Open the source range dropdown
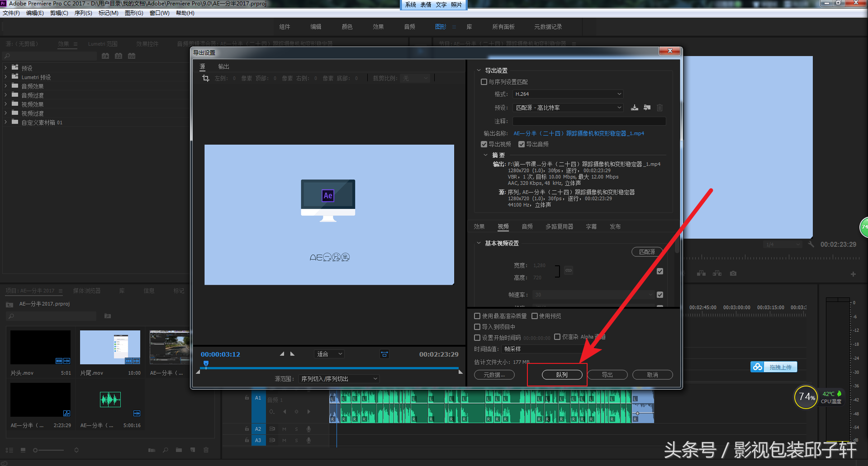This screenshot has height=466, width=868. (x=338, y=379)
